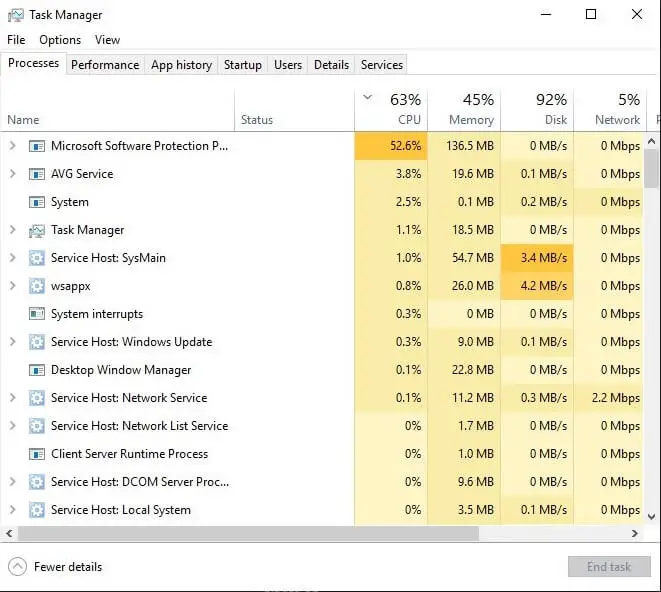Click the Fewer details link
Image resolution: width=661 pixels, height=592 pixels.
point(68,567)
